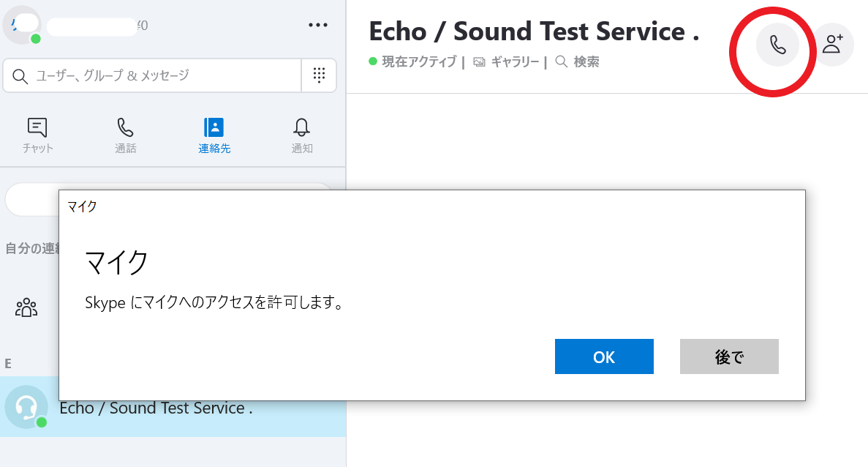Open the profile avatar
Screen dimensions: 868x467
tap(22, 25)
